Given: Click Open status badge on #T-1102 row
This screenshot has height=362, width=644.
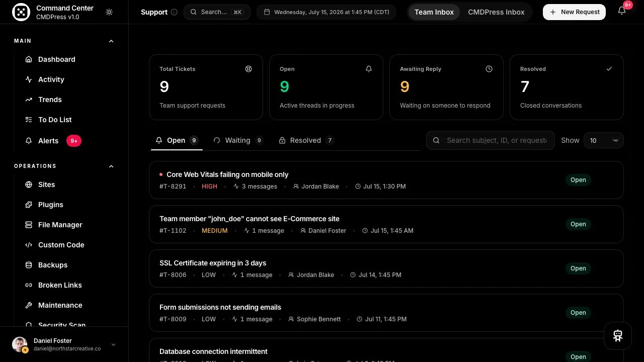Looking at the screenshot, I should pyautogui.click(x=578, y=224).
